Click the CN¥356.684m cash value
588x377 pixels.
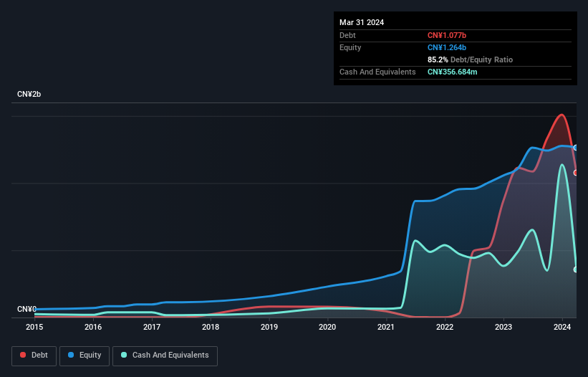(452, 72)
